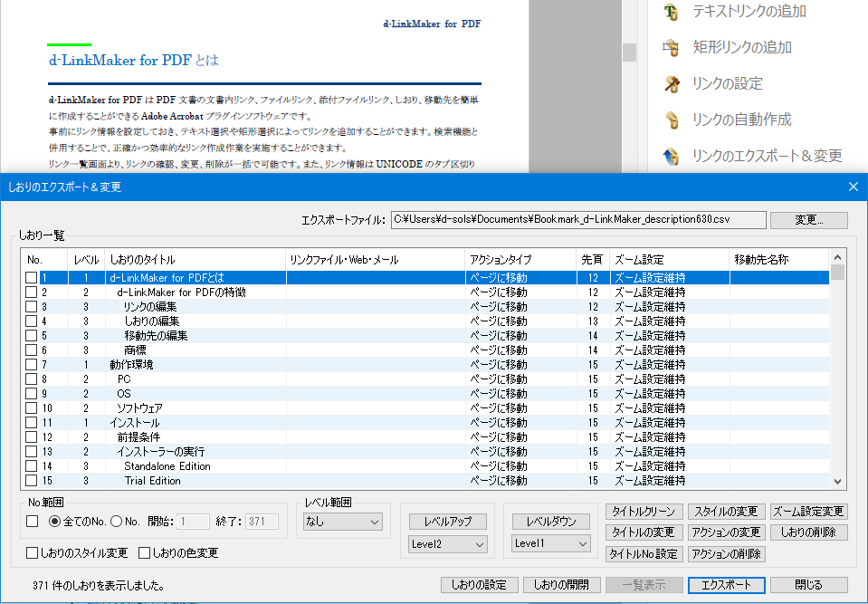
Task: Click the bookmark list scrollbar down arrow
Action: coord(837,482)
